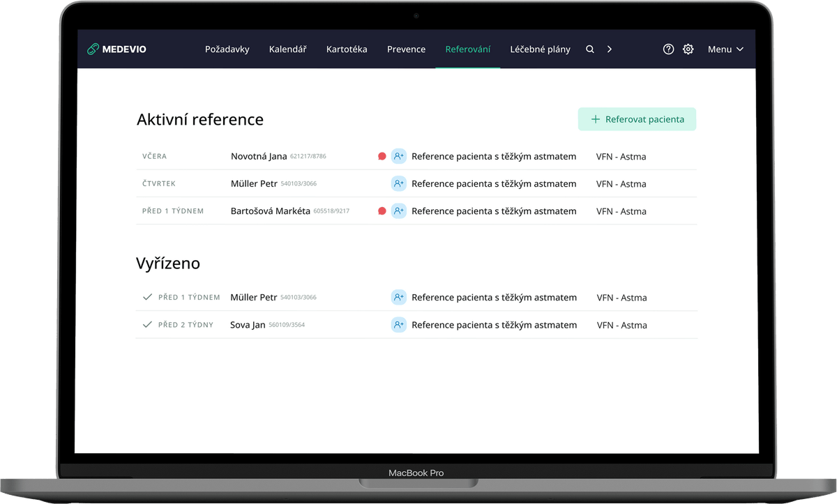The image size is (837, 504).
Task: Expand the Menu dropdown
Action: [x=725, y=49]
